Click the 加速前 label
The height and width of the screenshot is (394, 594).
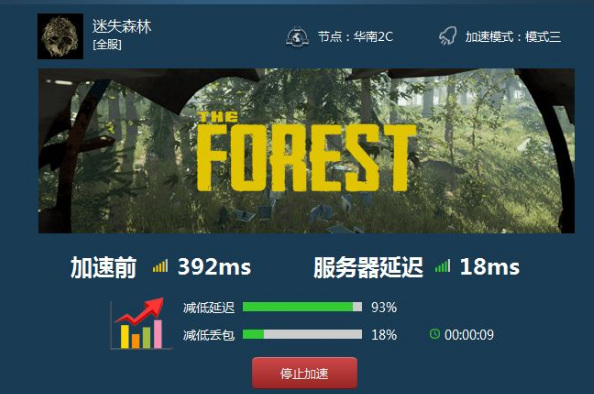[x=103, y=267]
